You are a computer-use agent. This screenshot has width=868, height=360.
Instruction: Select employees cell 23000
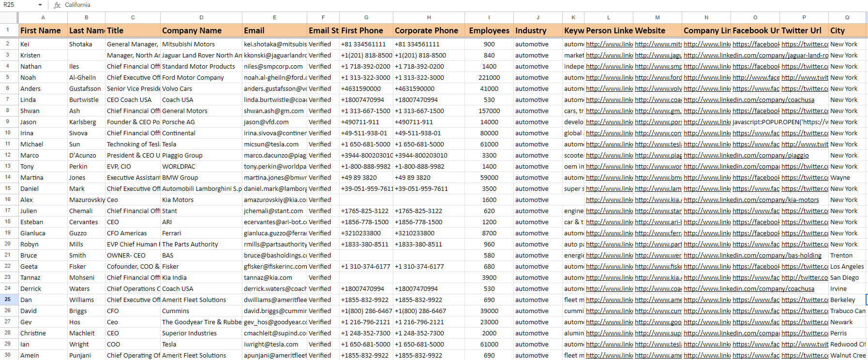pos(489,322)
